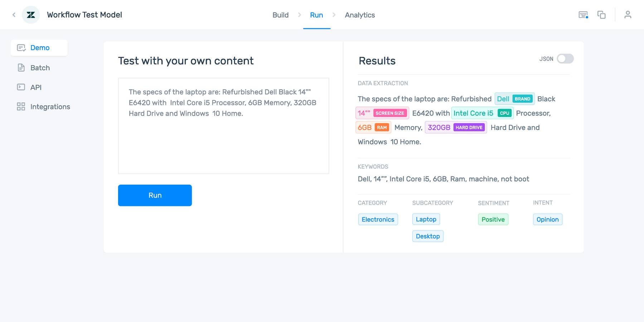The width and height of the screenshot is (644, 322).
Task: Click the Opinion intent tag
Action: point(547,219)
